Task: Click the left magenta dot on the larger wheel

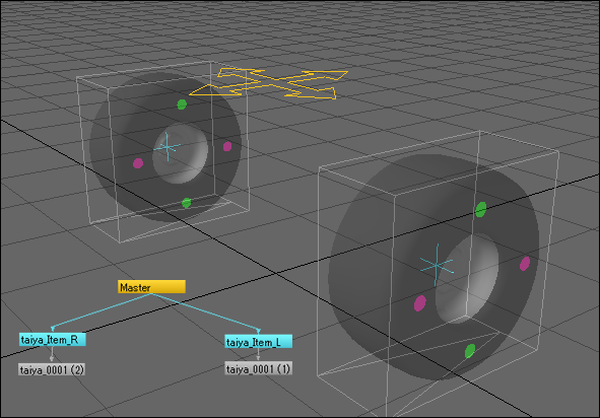Action: click(420, 303)
